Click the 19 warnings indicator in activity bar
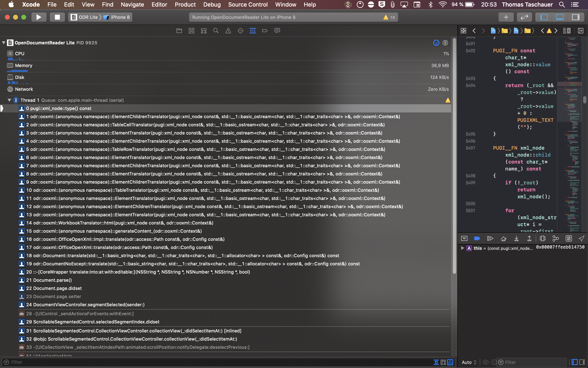 [389, 17]
